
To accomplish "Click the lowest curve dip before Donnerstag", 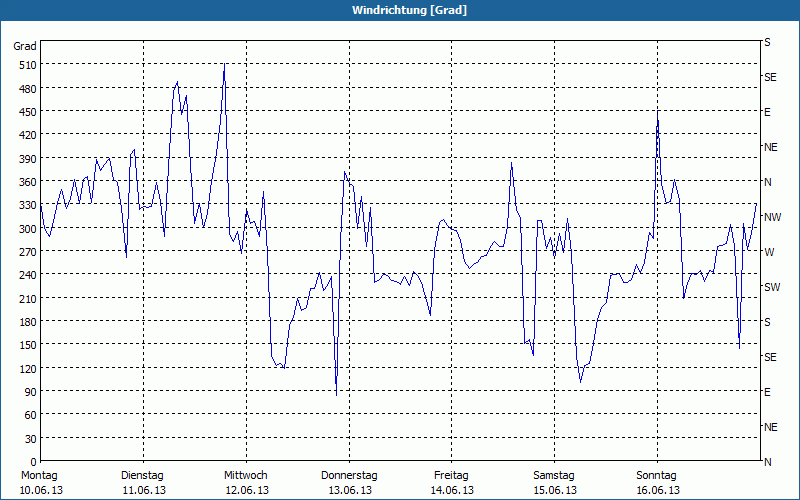I will click(x=336, y=394).
